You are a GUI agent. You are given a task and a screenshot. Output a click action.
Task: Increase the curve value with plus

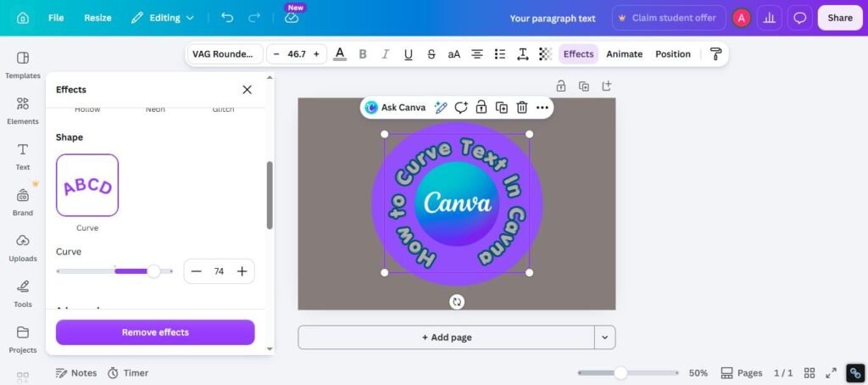pos(242,271)
